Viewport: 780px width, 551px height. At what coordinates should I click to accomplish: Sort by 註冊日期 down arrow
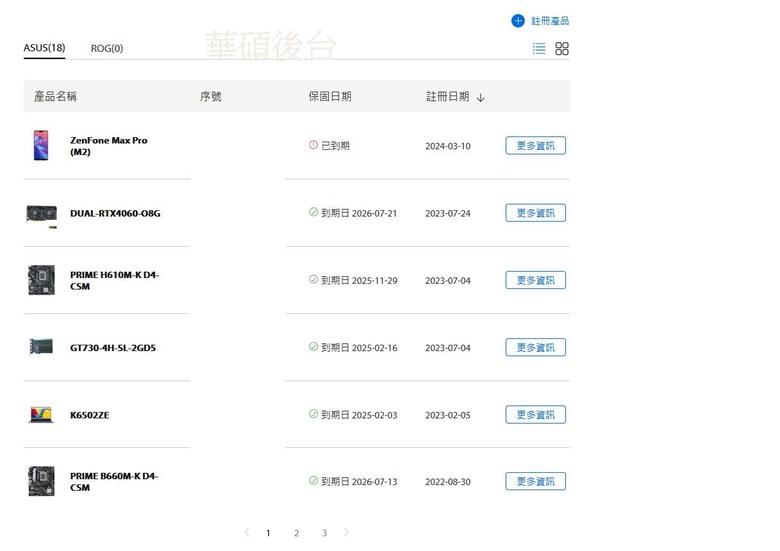tap(481, 97)
